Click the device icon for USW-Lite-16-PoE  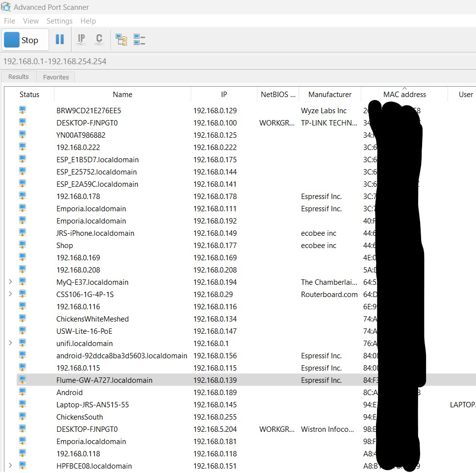pyautogui.click(x=23, y=331)
